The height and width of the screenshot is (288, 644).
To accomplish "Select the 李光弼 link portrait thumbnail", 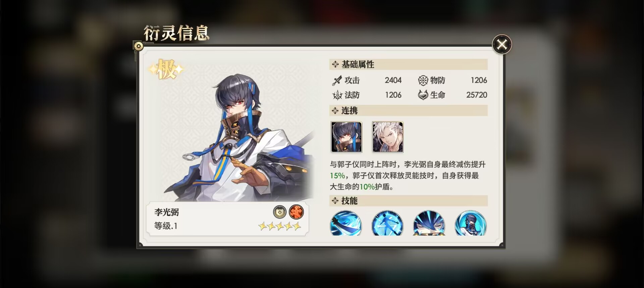I will coord(346,137).
